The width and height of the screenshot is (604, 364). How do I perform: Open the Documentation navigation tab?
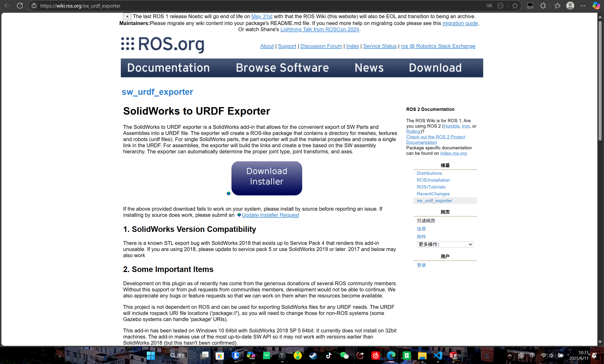[x=168, y=68]
